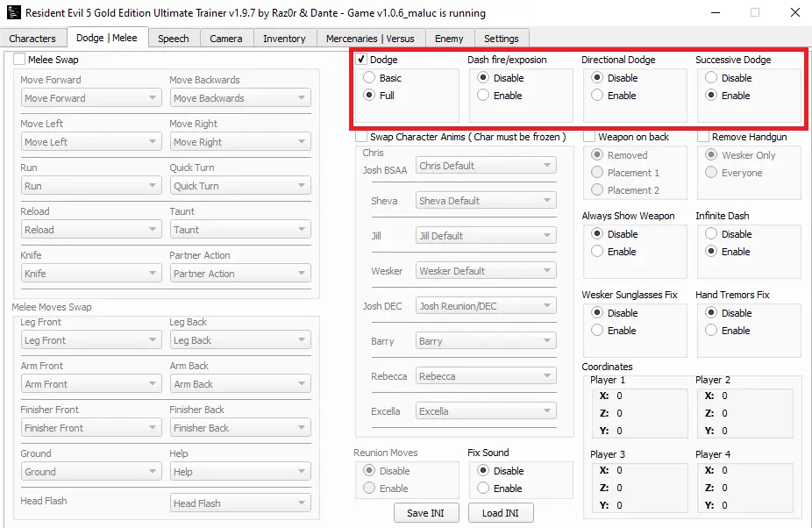
Task: Click the Load INI button
Action: click(x=500, y=513)
